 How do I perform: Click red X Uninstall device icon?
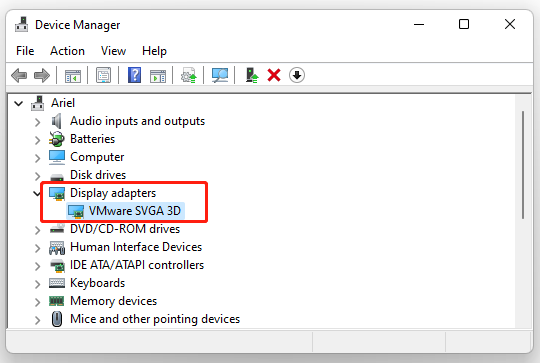pos(274,75)
